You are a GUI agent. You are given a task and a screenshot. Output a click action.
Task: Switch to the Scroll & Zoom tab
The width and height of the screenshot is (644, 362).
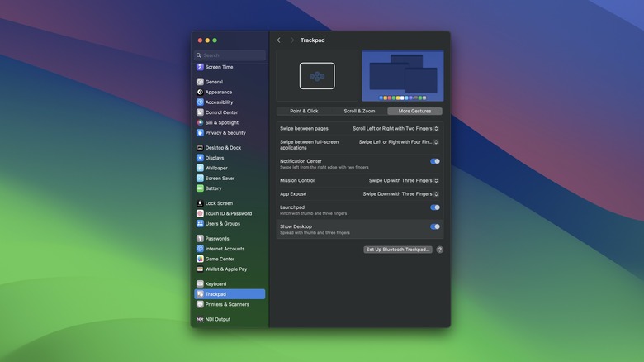(x=359, y=111)
